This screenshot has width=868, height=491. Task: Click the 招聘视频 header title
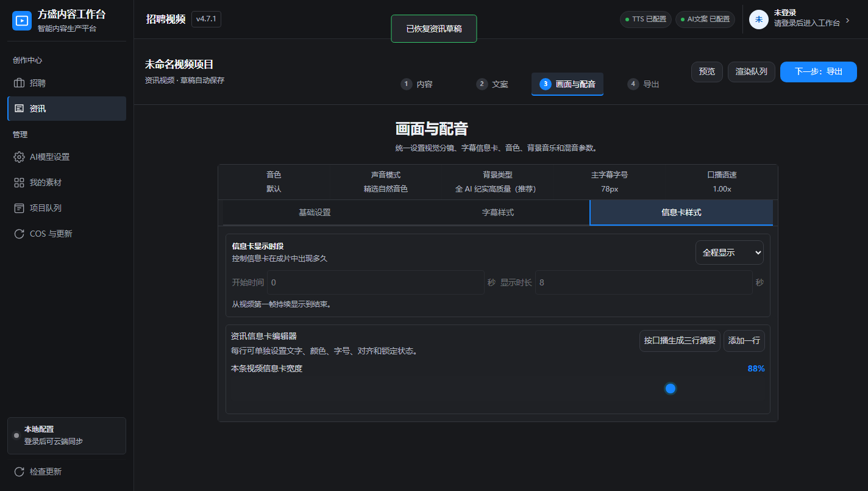coord(166,19)
